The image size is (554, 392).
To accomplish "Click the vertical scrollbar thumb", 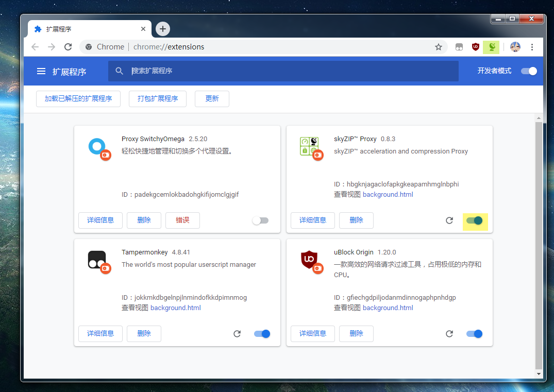I will [x=539, y=245].
